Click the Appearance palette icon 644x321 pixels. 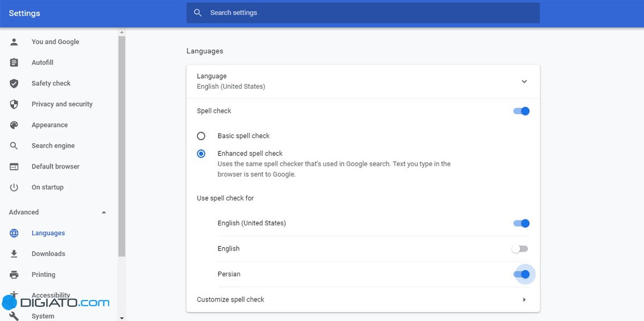click(x=14, y=125)
